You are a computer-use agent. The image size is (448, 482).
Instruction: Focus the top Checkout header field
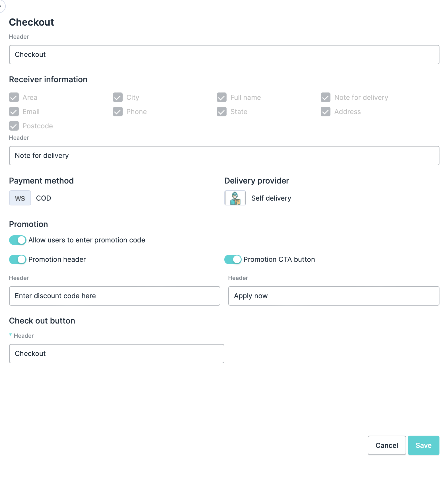(x=224, y=55)
